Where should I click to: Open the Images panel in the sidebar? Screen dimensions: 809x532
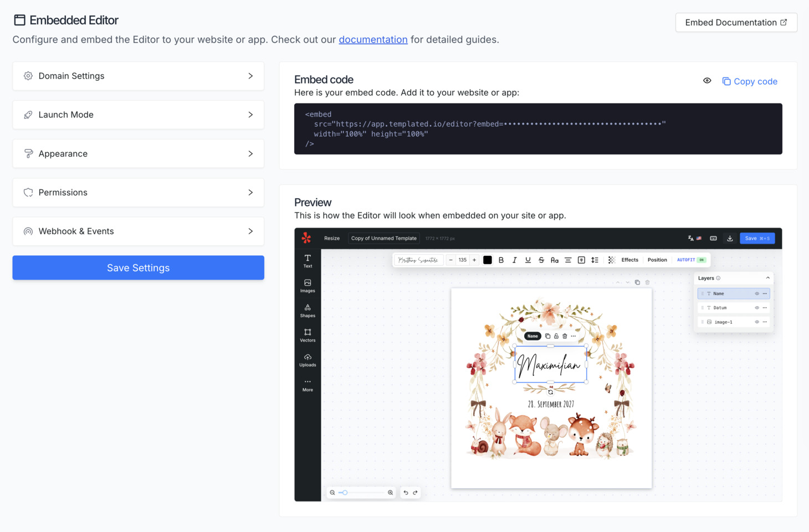tap(308, 286)
